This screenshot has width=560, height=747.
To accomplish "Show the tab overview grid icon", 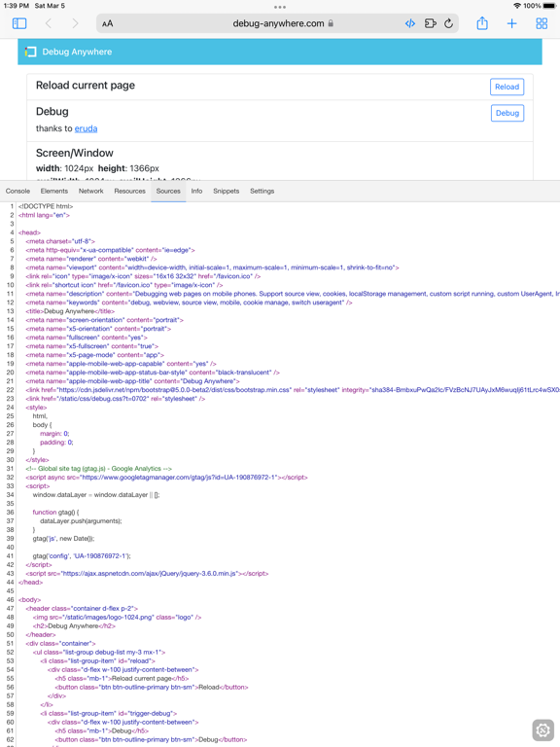I will (542, 23).
